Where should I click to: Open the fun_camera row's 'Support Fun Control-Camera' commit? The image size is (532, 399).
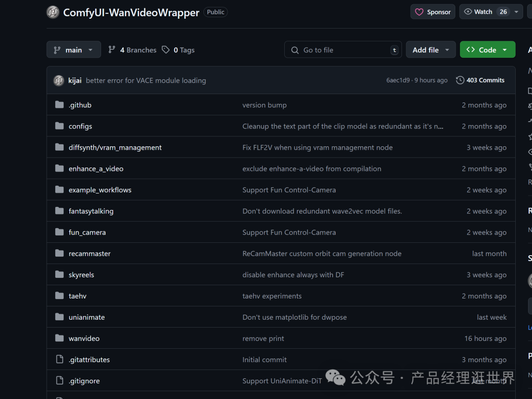tap(289, 233)
